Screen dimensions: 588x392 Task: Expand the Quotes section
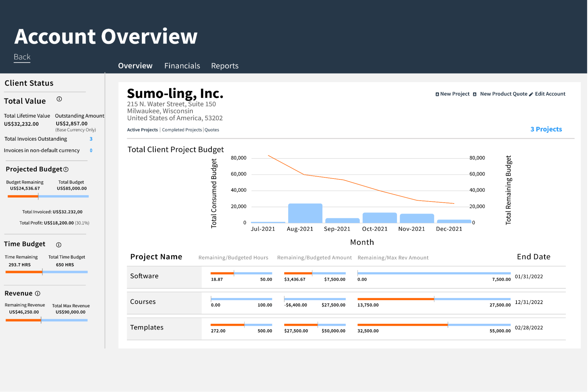(x=212, y=129)
